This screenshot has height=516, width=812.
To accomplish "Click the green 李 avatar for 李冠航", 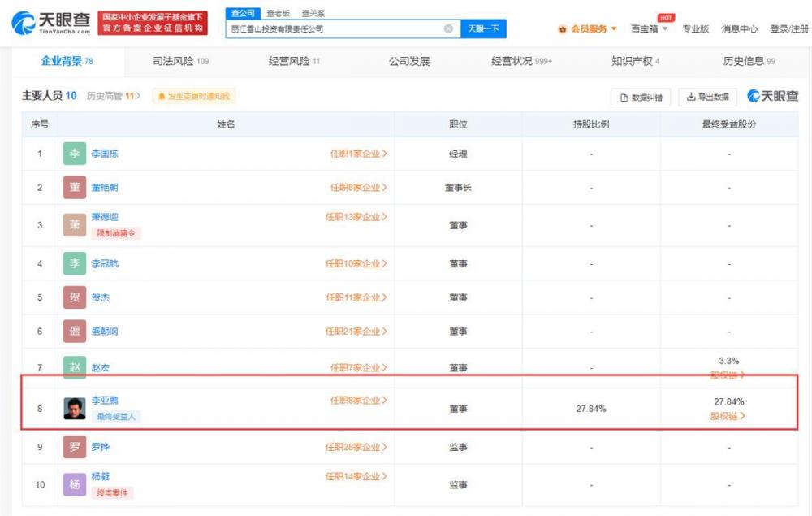I will pyautogui.click(x=75, y=263).
